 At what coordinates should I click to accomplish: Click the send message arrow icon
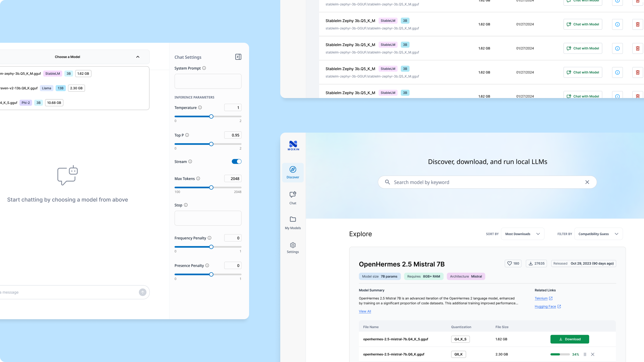click(x=142, y=292)
